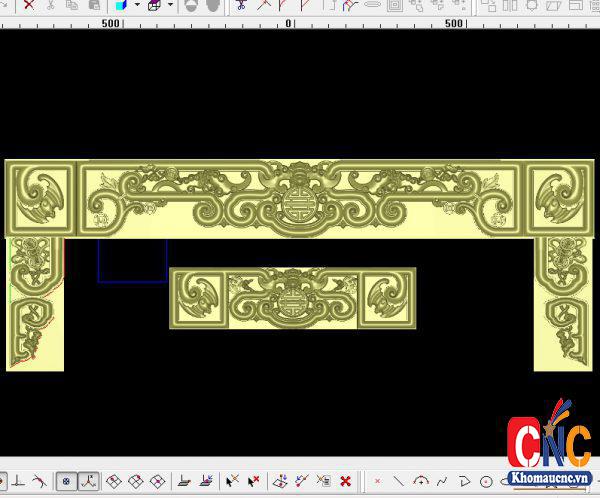Toggle the perpendicular snap option
600x498 pixels.
tap(18, 482)
